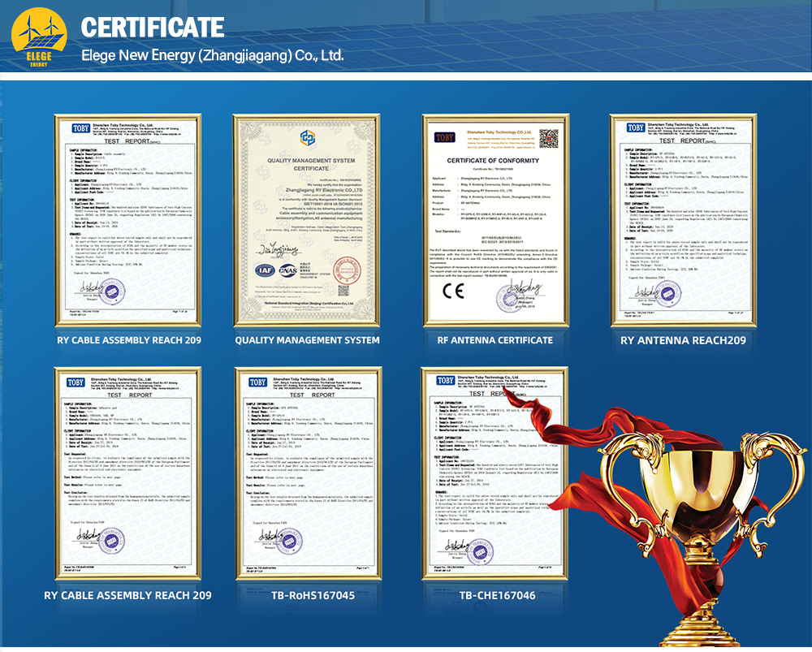Click QR code on Certificate of Conformity
This screenshot has height=652, width=812.
click(x=549, y=138)
